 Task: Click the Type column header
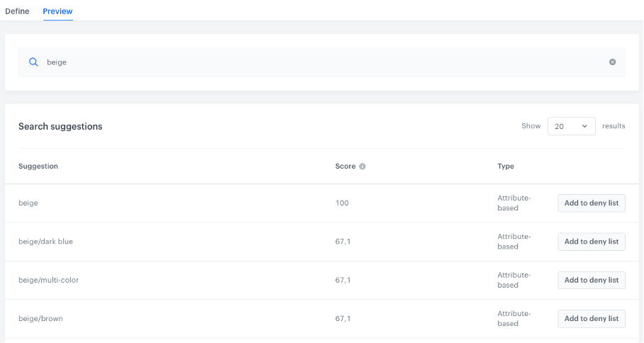tap(506, 167)
